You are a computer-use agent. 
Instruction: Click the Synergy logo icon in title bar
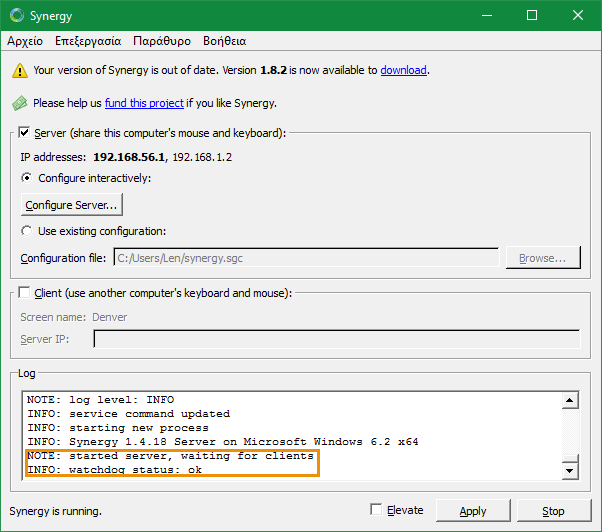click(x=17, y=15)
